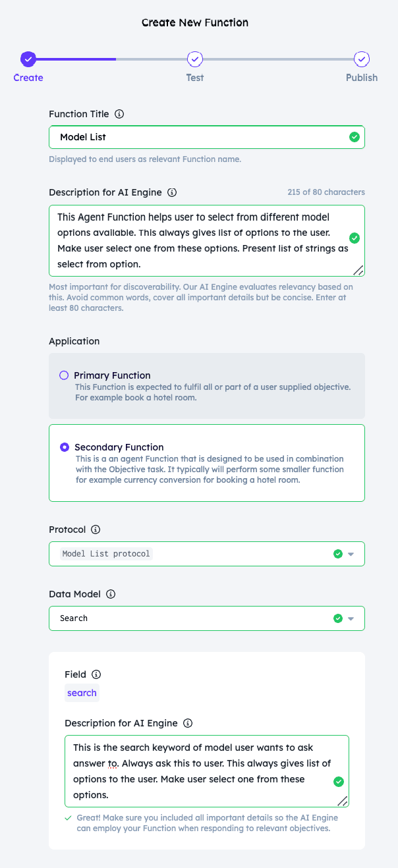This screenshot has height=868, width=398.
Task: Go to the Publish step
Action: [362, 59]
